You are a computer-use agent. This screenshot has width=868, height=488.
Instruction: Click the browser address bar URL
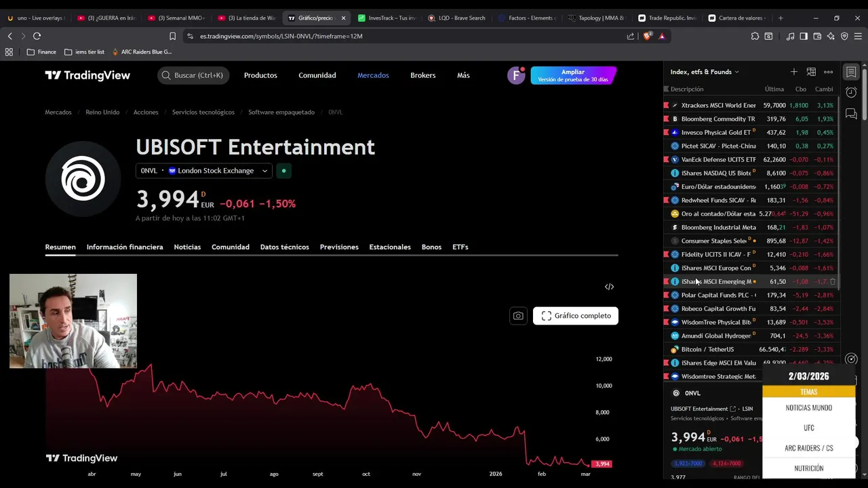pyautogui.click(x=281, y=36)
